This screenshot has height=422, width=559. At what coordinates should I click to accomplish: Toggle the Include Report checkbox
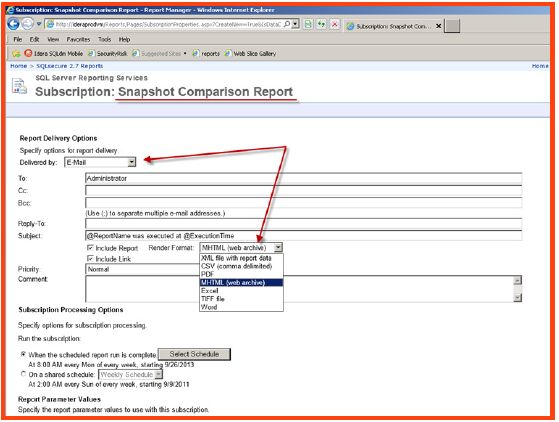90,248
